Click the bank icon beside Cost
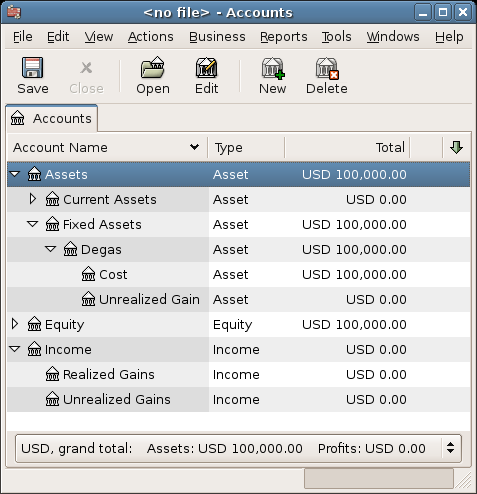The image size is (477, 494). coord(88,274)
